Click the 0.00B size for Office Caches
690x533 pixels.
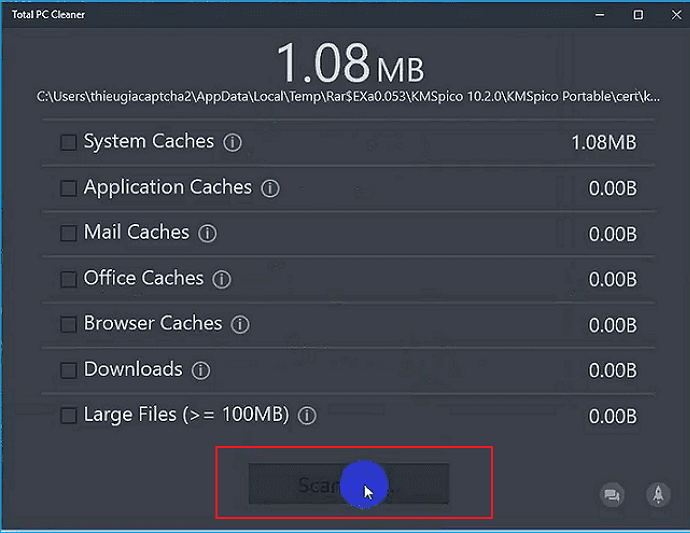point(613,279)
